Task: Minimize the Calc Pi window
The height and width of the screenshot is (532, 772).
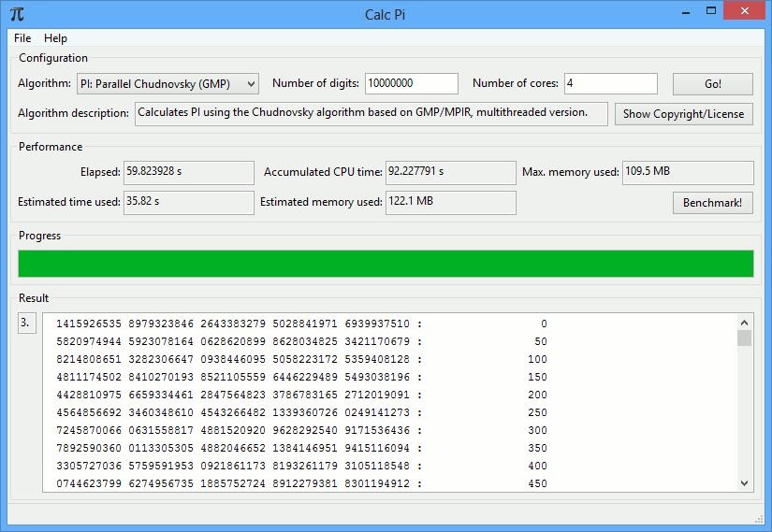Action: (685, 12)
